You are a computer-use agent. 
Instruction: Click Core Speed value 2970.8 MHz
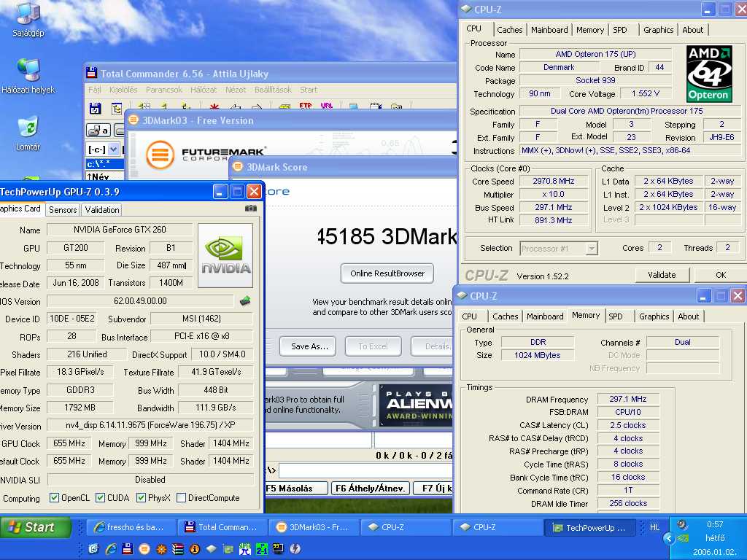pyautogui.click(x=553, y=181)
